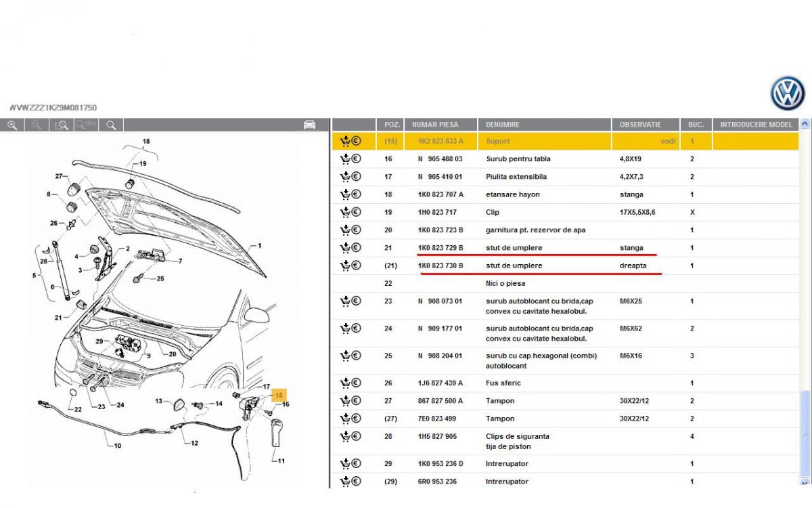Click the plain magnifier search icon

[112, 125]
